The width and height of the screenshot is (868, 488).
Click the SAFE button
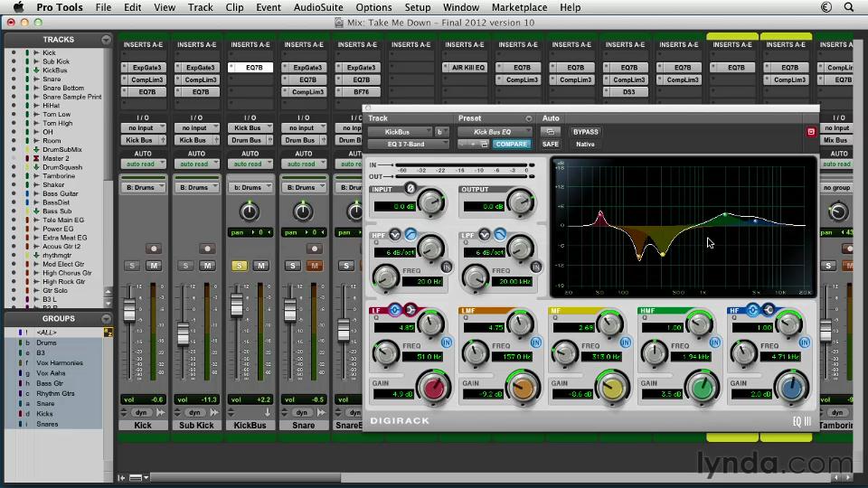tap(551, 144)
